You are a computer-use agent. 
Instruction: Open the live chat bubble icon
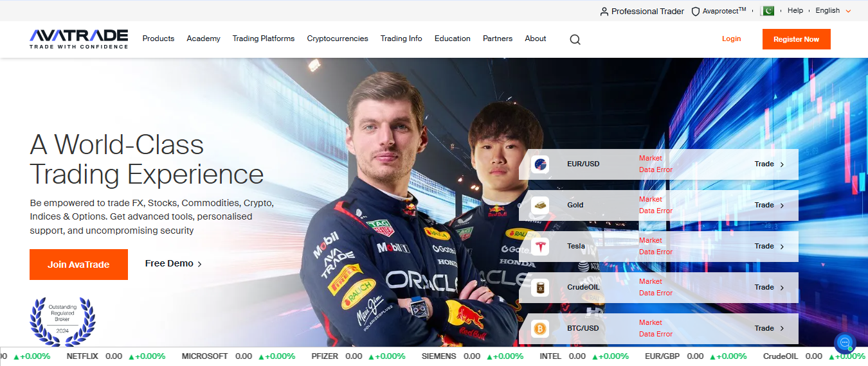[x=845, y=343]
